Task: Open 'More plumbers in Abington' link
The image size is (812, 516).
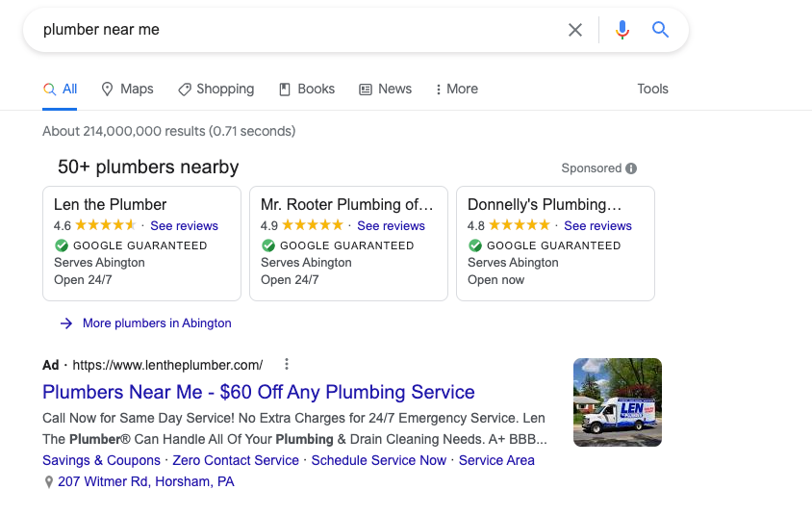Action: point(157,323)
